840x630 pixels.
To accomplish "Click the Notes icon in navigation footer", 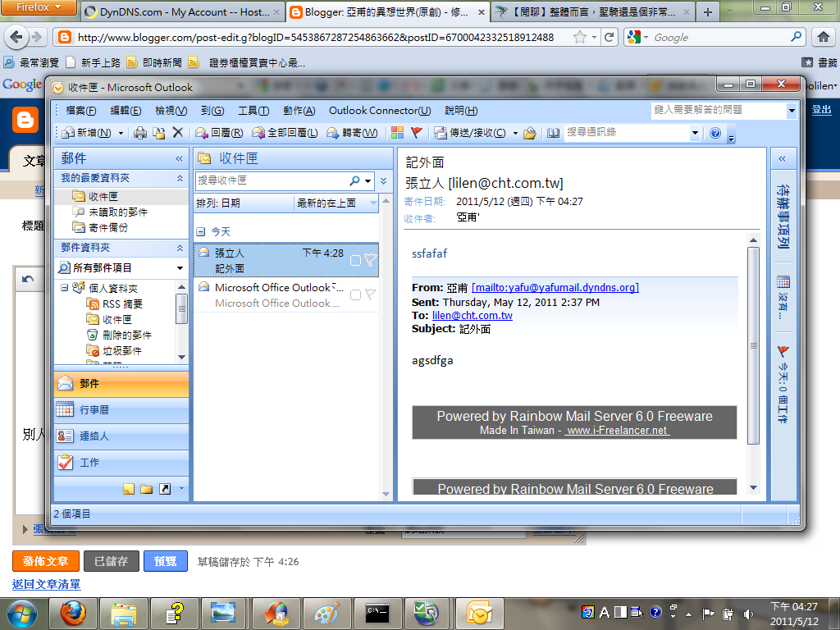I will coord(129,489).
